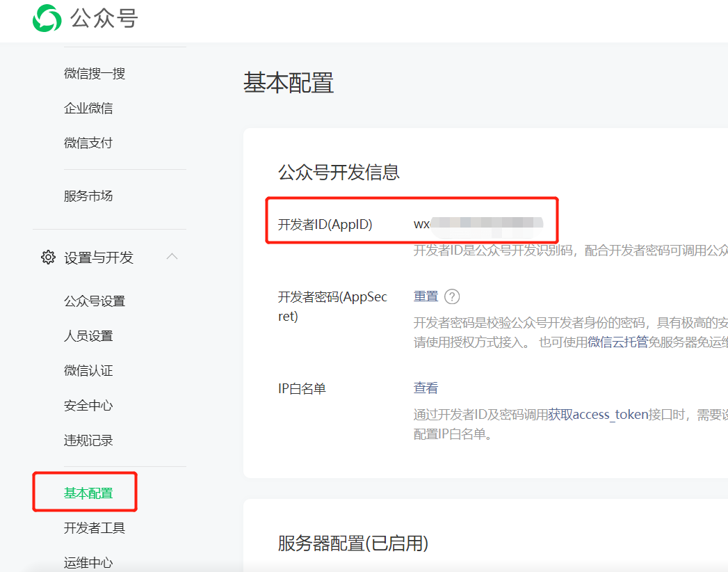Click the gear icon beside 设置与开发

[48, 257]
